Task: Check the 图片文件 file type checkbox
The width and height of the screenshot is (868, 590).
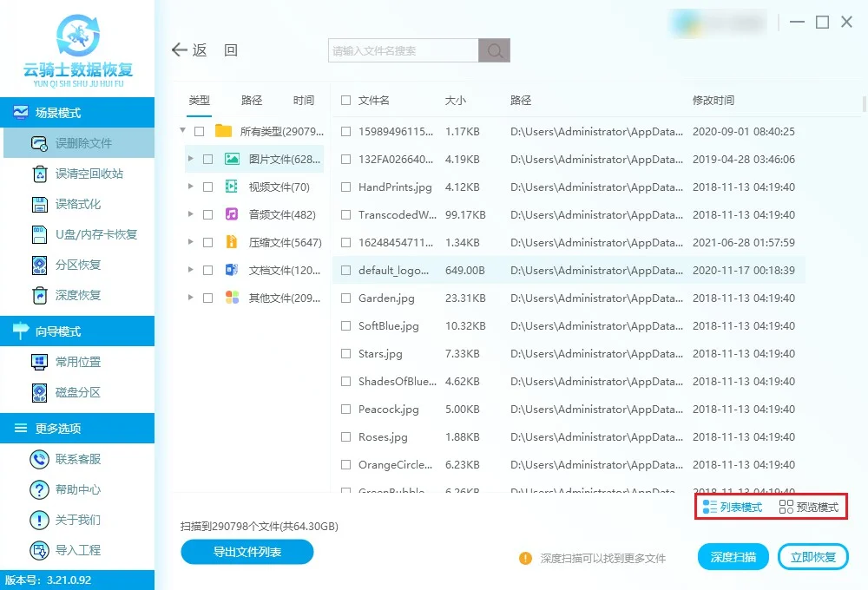Action: (x=206, y=159)
